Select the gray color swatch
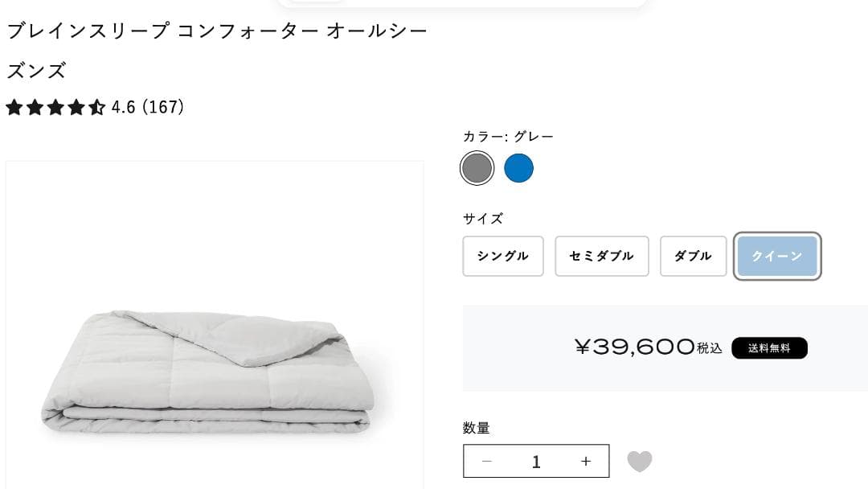 click(477, 167)
